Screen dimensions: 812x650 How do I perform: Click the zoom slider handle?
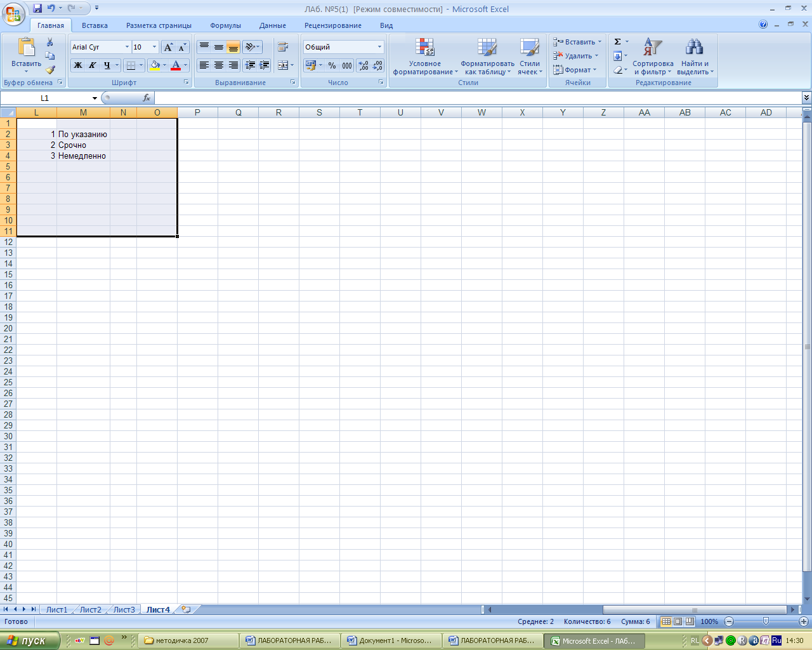tap(766, 621)
